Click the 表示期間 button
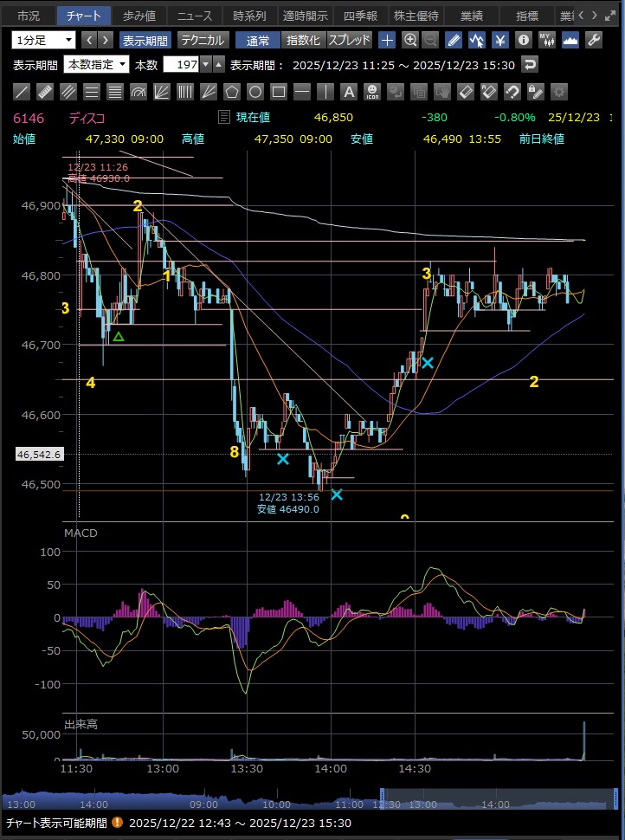 click(145, 40)
